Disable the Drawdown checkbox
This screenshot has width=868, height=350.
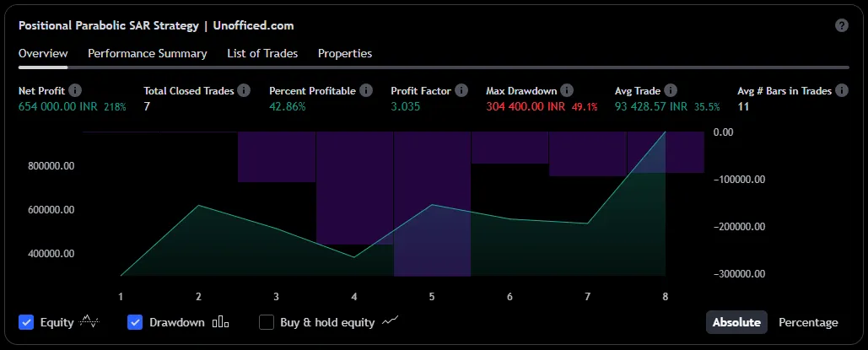[x=135, y=322]
